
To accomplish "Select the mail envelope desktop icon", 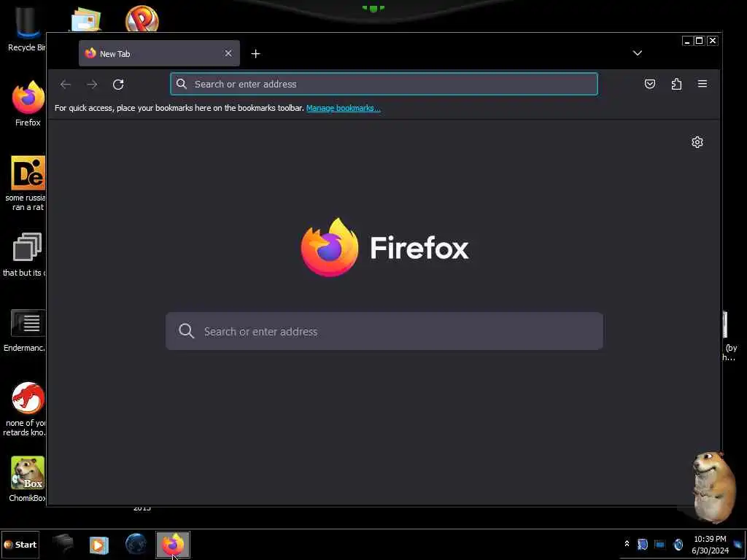I will point(86,19).
